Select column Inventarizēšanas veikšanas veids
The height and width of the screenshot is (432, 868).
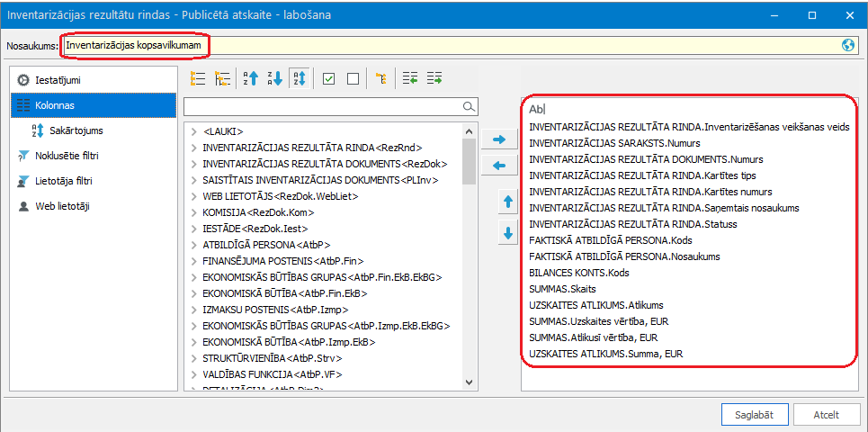point(689,127)
